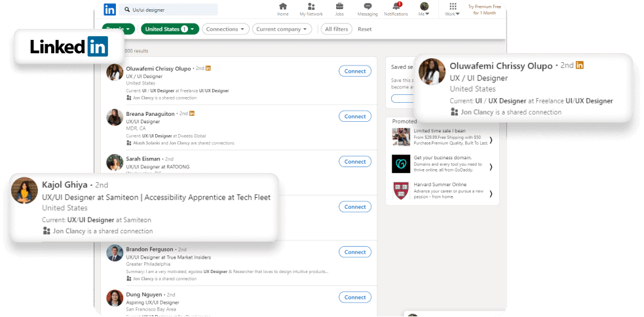The height and width of the screenshot is (317, 644).
Task: Click shared connection icon in Kajol Ghiya card
Action: click(x=47, y=231)
